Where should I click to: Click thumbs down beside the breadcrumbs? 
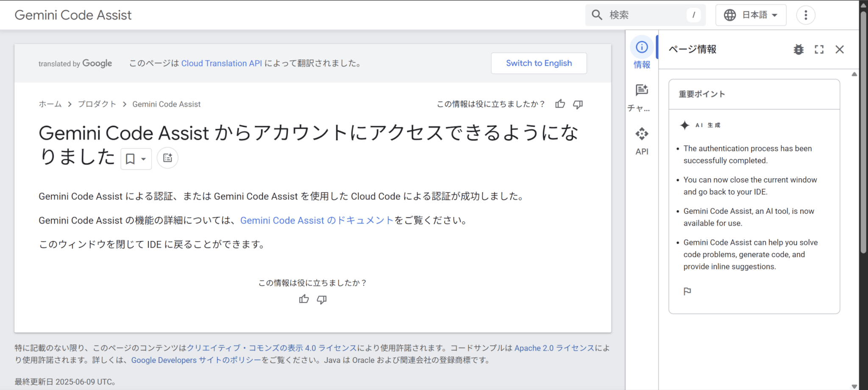[x=578, y=104]
